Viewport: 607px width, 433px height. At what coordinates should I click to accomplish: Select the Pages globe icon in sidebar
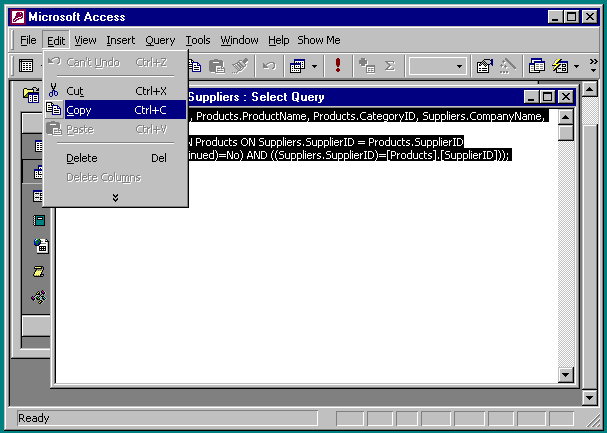point(40,246)
